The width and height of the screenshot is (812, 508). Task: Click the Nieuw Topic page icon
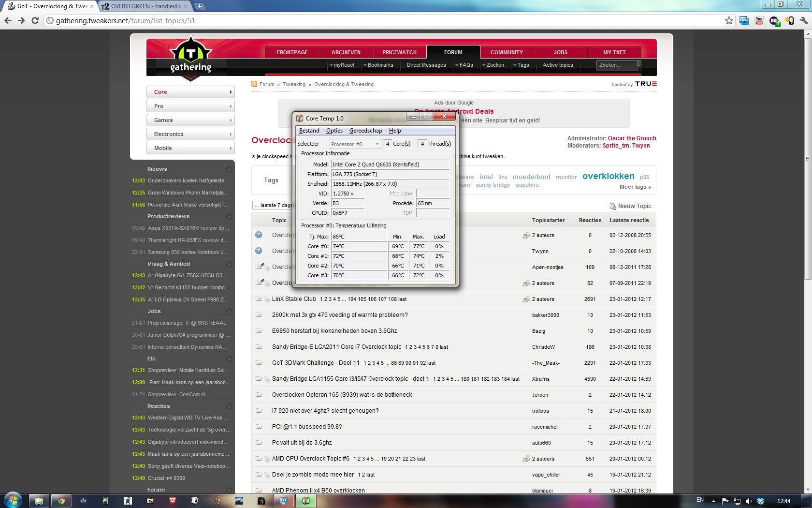(x=613, y=207)
